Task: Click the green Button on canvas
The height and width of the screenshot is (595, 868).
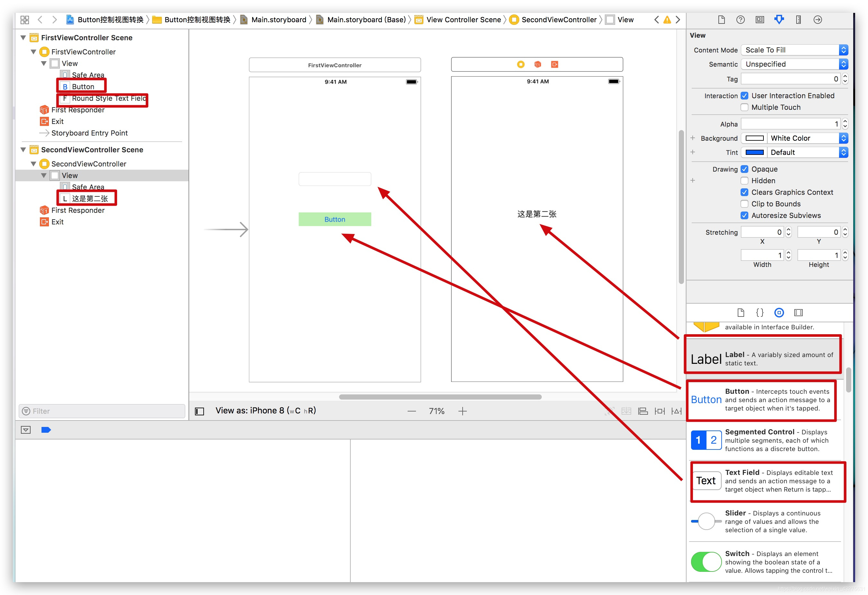Action: (335, 219)
